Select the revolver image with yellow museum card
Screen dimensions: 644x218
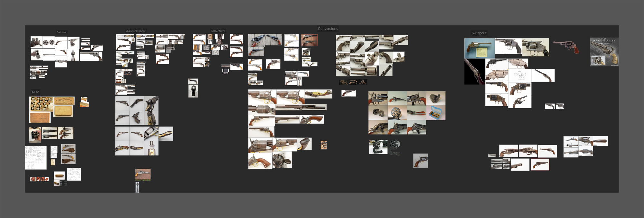click(x=479, y=48)
